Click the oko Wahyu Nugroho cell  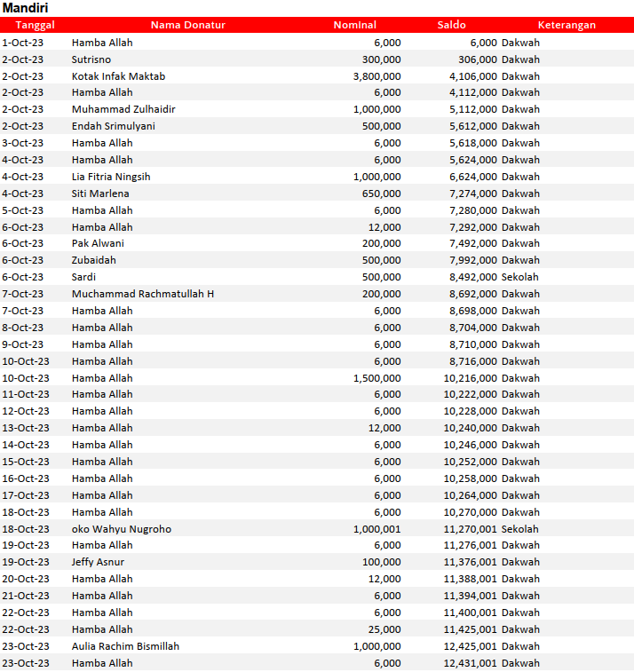click(x=122, y=529)
